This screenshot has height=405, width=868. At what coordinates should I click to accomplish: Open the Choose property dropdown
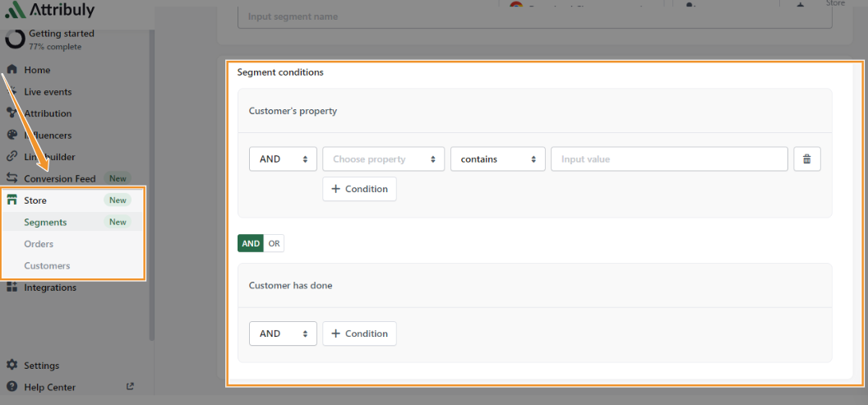(383, 159)
